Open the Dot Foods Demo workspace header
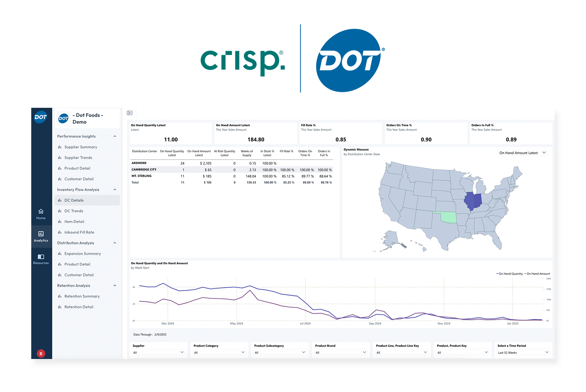This screenshot has height=392, width=586. pyautogui.click(x=87, y=118)
